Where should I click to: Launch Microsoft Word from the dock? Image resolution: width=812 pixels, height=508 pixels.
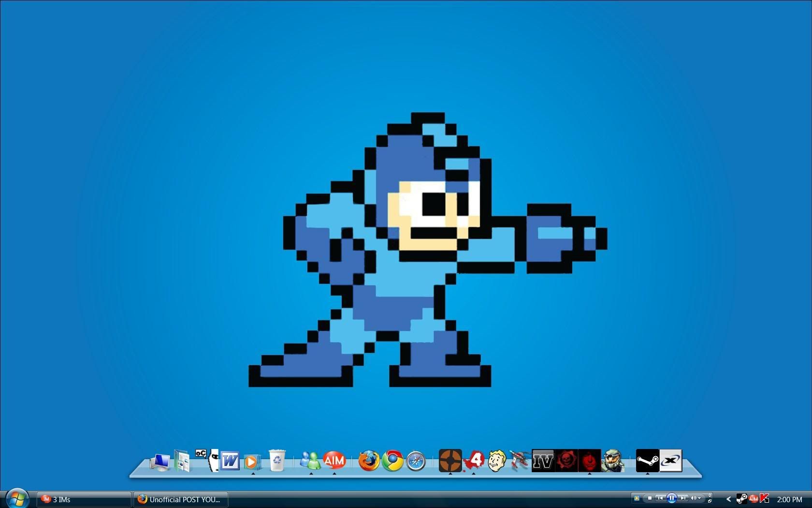pos(230,461)
